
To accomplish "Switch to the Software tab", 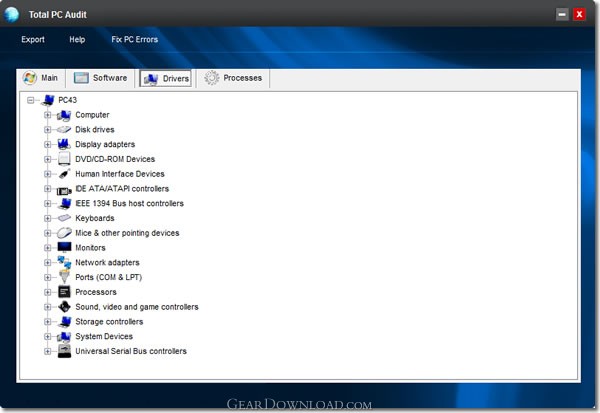I will tap(101, 78).
